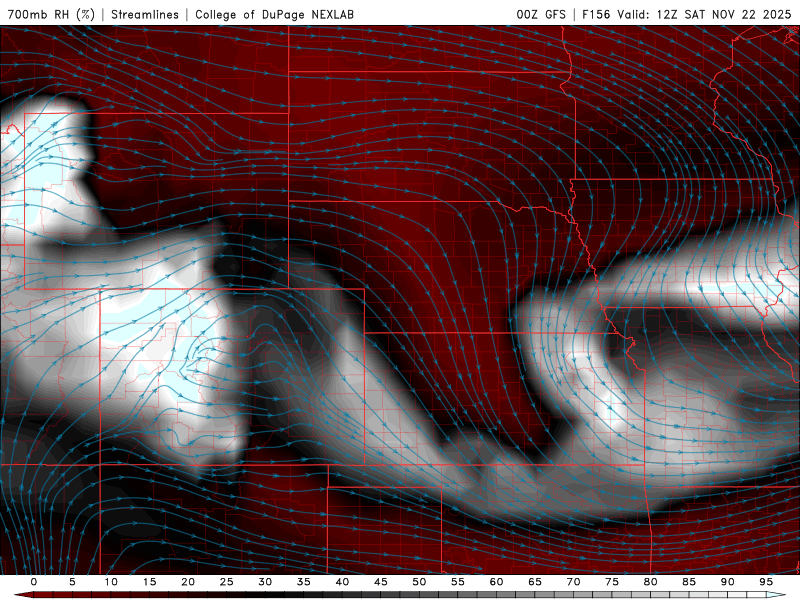Image resolution: width=800 pixels, height=600 pixels.
Task: Click the '70' label on the color scale
Action: [573, 582]
